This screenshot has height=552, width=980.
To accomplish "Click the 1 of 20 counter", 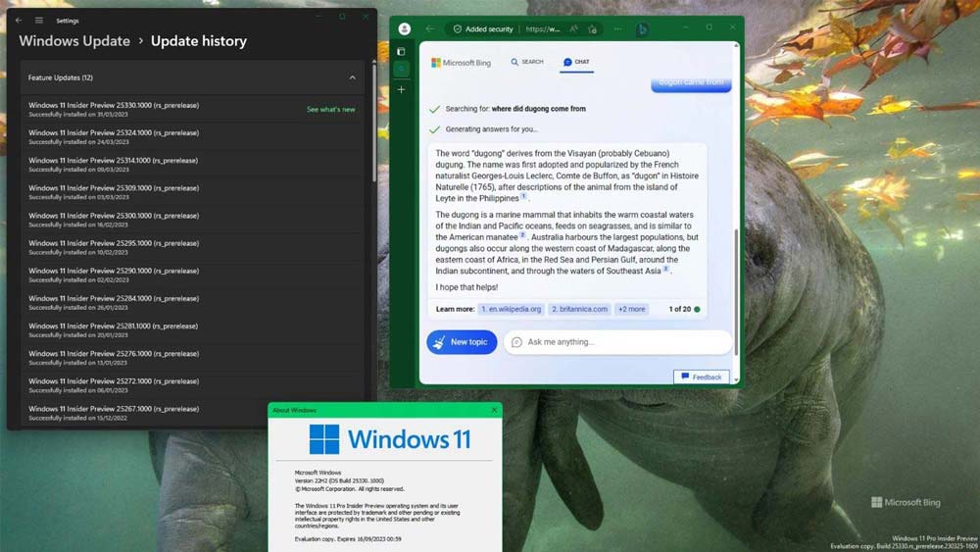I will 680,309.
